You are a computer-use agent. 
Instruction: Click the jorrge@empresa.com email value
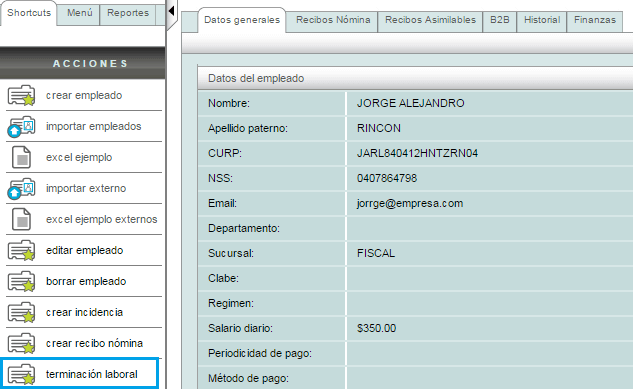point(410,203)
